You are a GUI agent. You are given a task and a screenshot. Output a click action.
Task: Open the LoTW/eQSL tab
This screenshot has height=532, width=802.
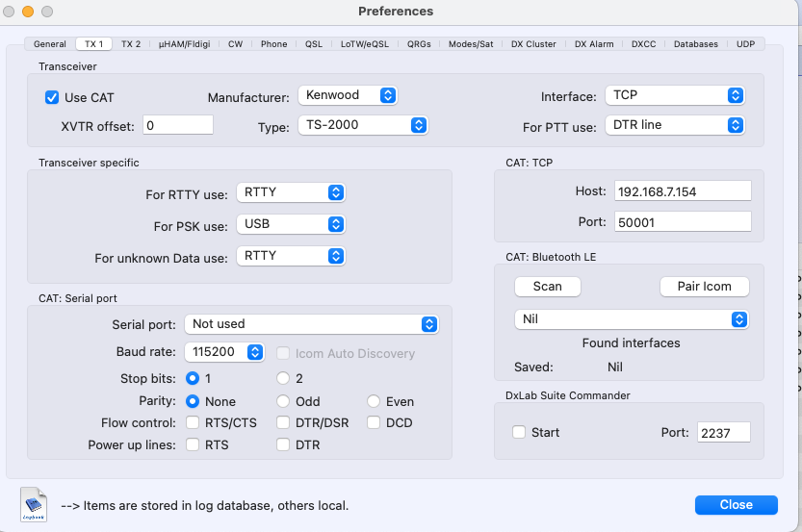(366, 44)
